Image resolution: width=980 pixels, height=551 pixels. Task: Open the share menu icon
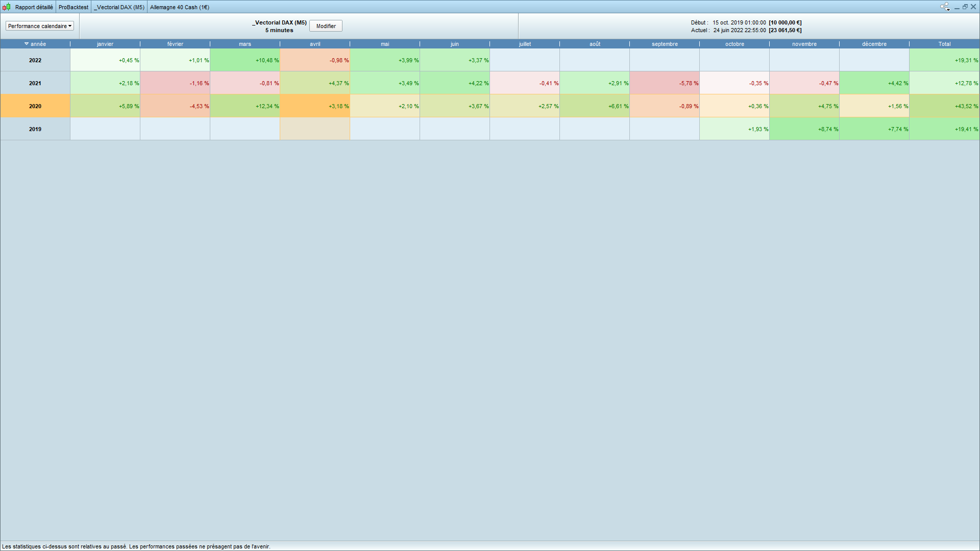click(x=945, y=7)
